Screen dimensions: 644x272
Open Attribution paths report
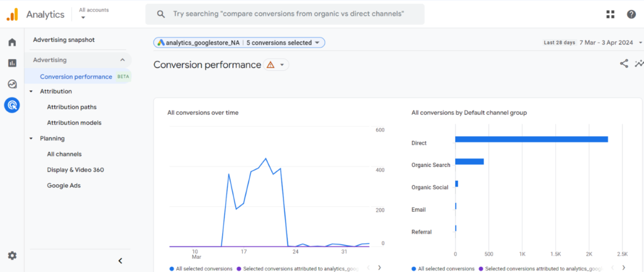[72, 107]
